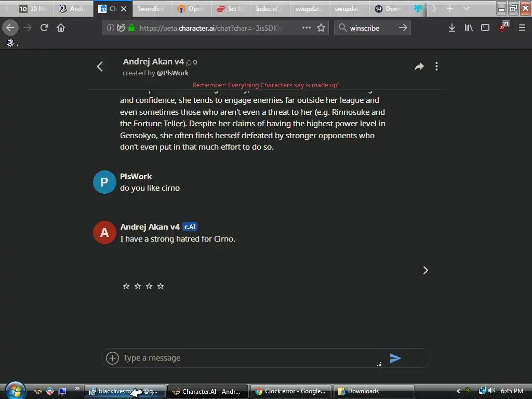Click the Andrej Akan v4 header title

[153, 62]
